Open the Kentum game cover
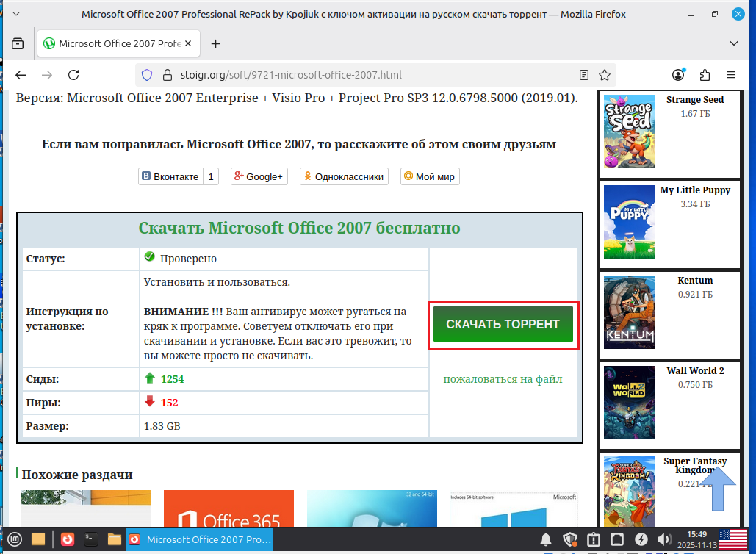This screenshot has width=756, height=554. [629, 312]
